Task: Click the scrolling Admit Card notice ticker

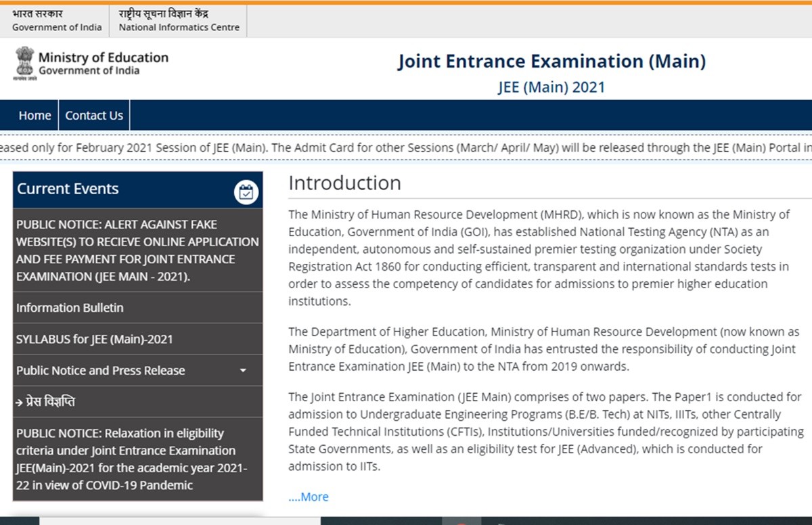Action: click(x=406, y=147)
